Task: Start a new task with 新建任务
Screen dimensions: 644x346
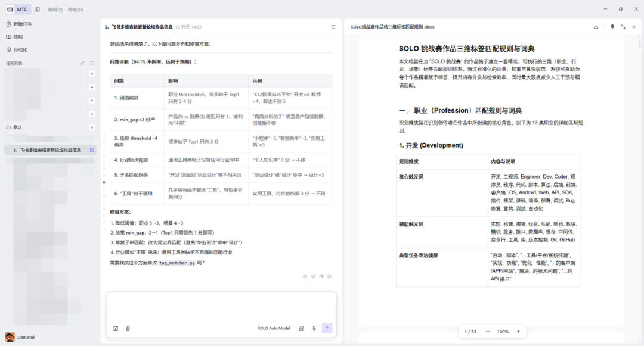Action: [19, 24]
